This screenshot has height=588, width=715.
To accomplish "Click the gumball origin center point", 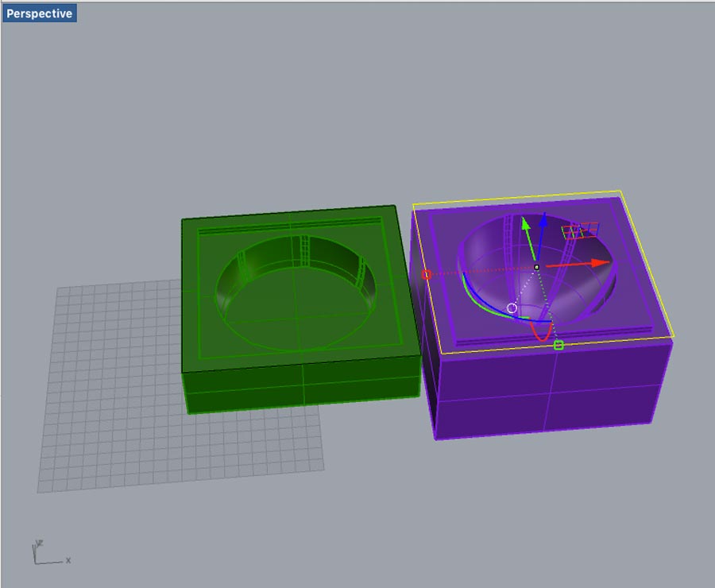I will click(x=537, y=267).
